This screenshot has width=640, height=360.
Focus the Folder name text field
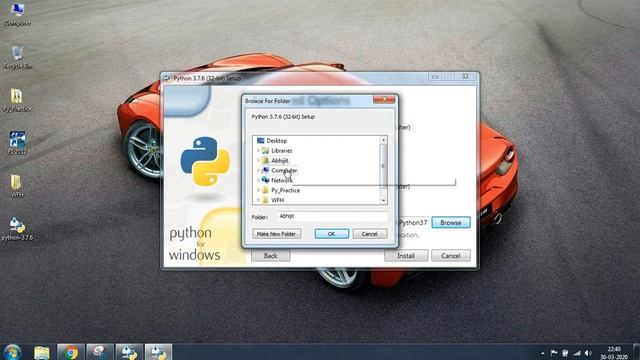(332, 216)
